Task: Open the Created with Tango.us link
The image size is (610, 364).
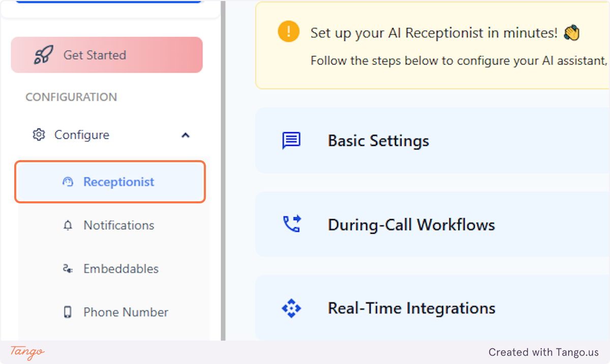Action: tap(544, 352)
